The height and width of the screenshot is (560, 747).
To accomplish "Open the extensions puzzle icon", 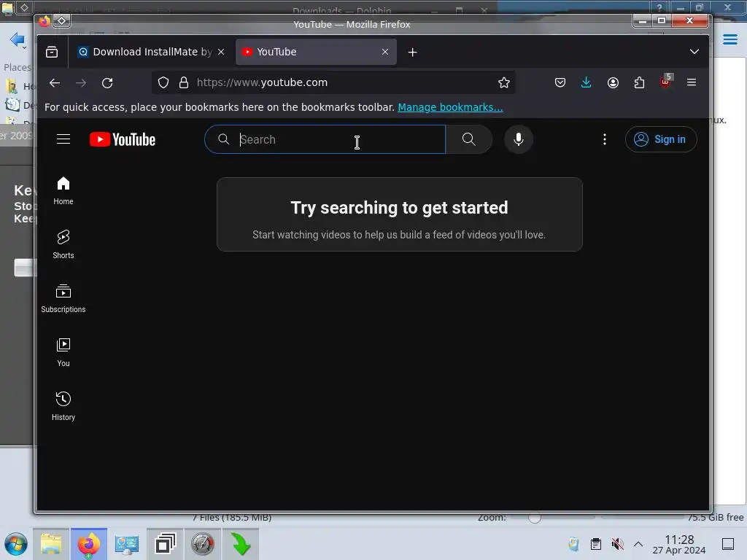I will (x=639, y=83).
